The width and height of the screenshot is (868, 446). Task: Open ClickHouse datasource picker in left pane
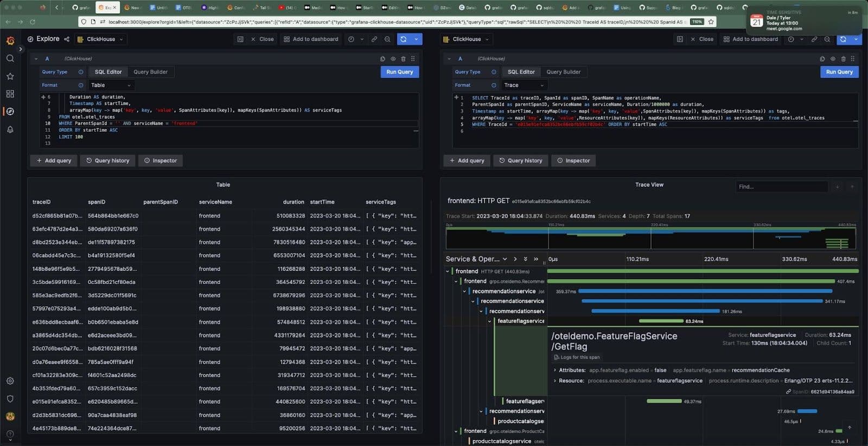[100, 39]
